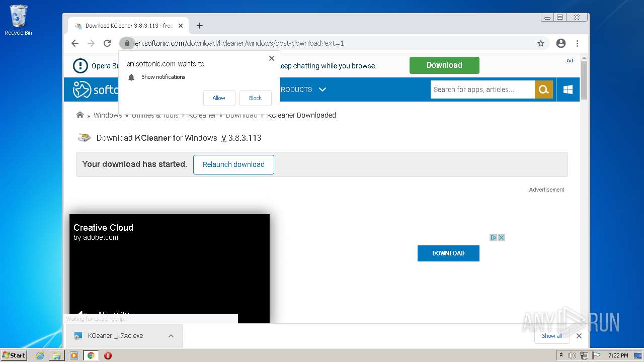This screenshot has height=362, width=644.
Task: Click the volume speaker tray icon
Action: pos(572,355)
